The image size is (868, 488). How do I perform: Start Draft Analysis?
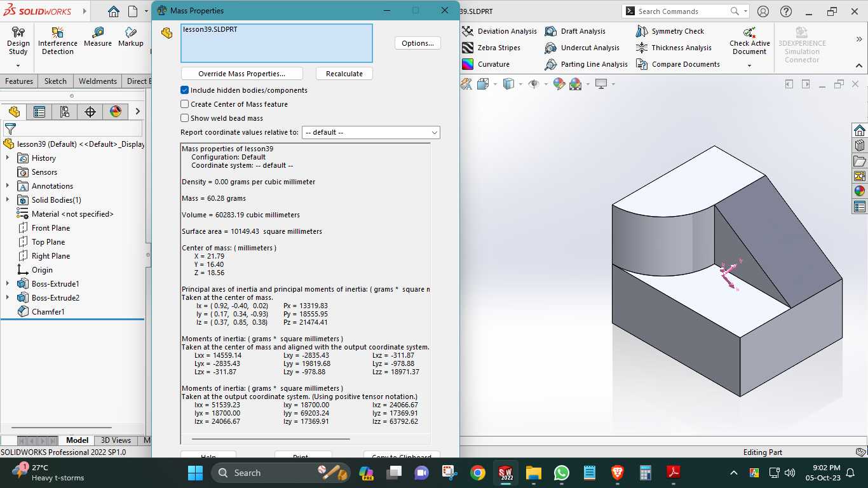point(575,31)
